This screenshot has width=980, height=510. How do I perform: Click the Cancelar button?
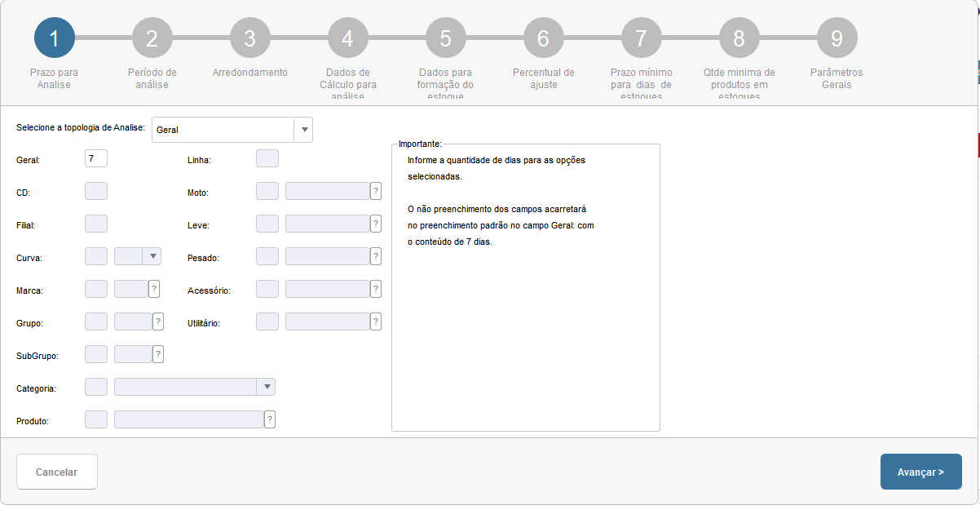[57, 472]
